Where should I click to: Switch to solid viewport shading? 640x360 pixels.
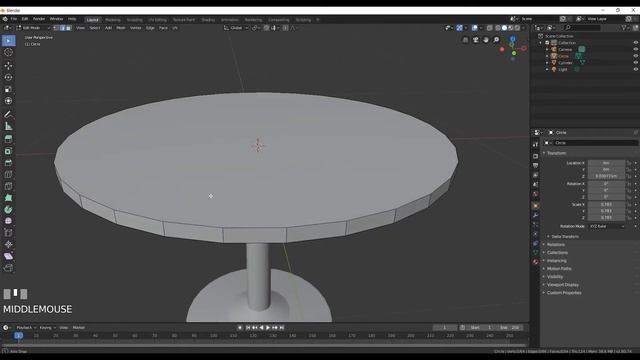[x=504, y=28]
